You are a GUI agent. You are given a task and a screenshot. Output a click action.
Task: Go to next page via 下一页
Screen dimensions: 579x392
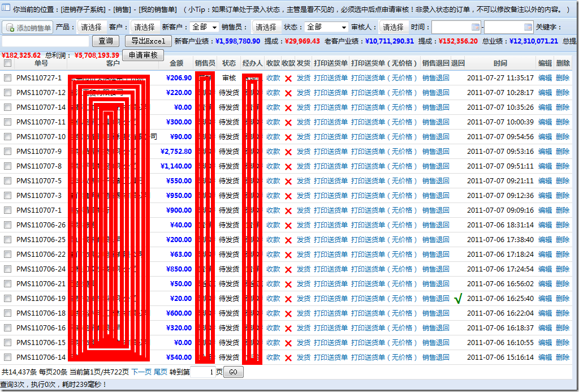point(141,372)
